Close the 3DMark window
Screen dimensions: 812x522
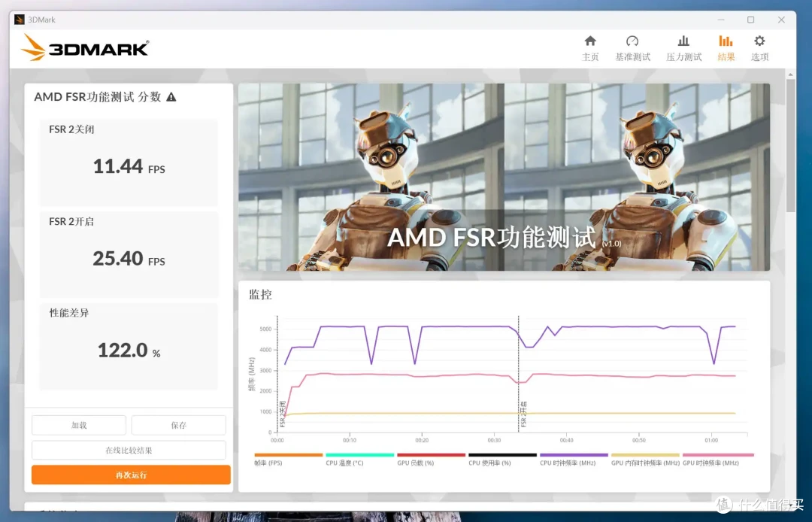pyautogui.click(x=781, y=20)
